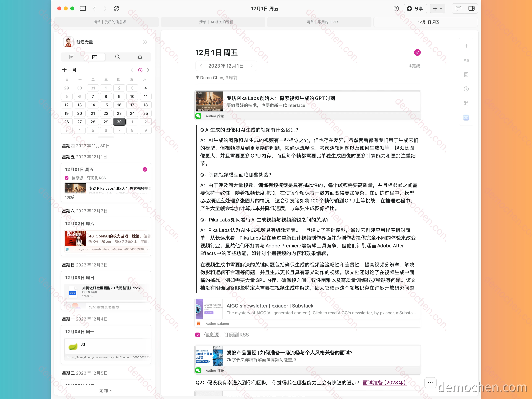Navigate back with the left arrow
Viewport: 532px width, 399px height.
[94, 9]
